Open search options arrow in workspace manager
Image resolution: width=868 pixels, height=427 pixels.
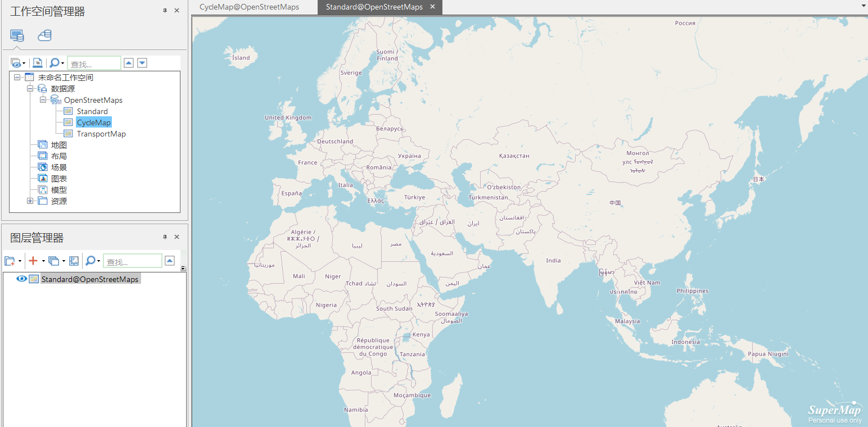(62, 63)
